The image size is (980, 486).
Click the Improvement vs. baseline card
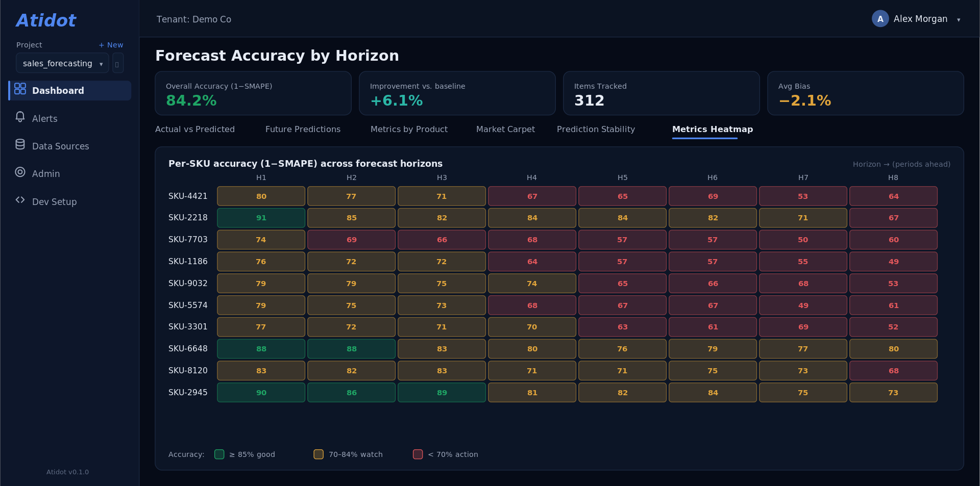[x=457, y=93]
